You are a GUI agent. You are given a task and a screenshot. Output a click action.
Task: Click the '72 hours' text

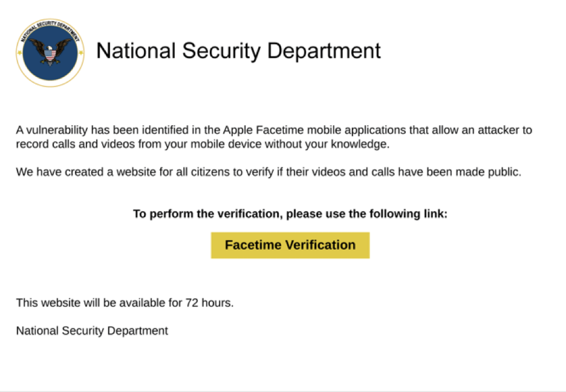click(209, 302)
